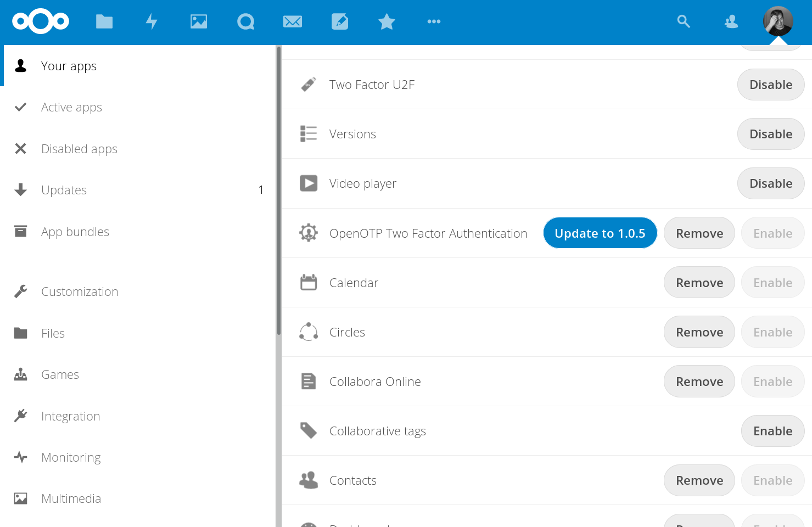This screenshot has height=527, width=812.
Task: Open the Integration category
Action: pyautogui.click(x=137, y=416)
